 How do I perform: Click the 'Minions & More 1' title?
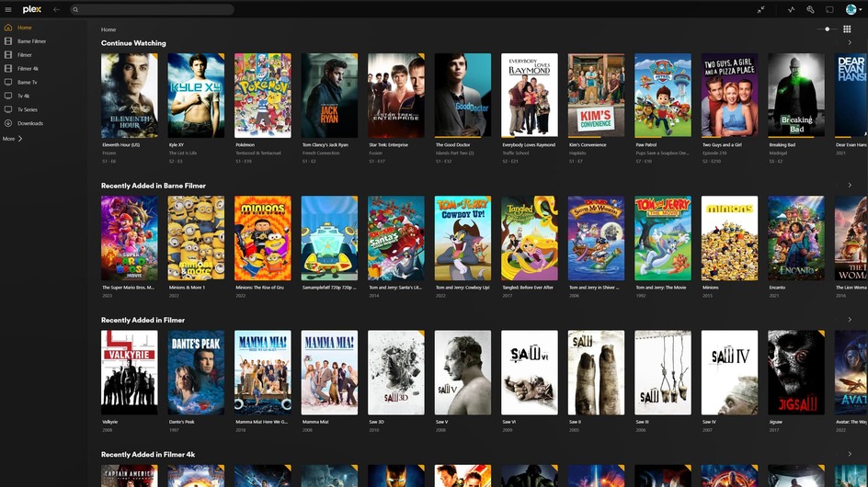tap(187, 288)
